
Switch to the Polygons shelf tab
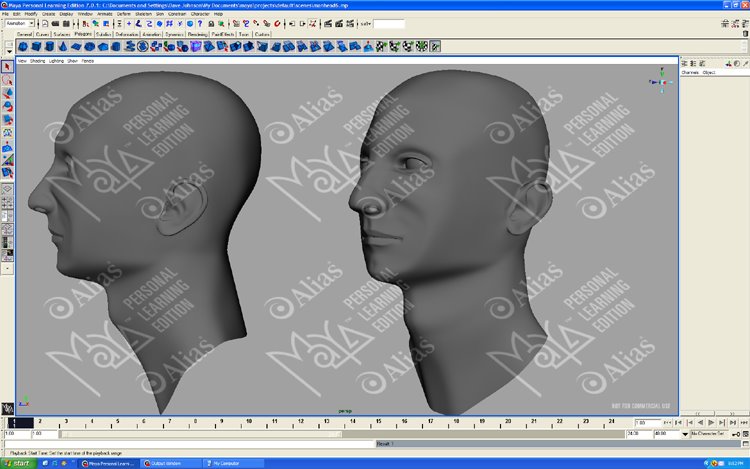click(x=83, y=34)
